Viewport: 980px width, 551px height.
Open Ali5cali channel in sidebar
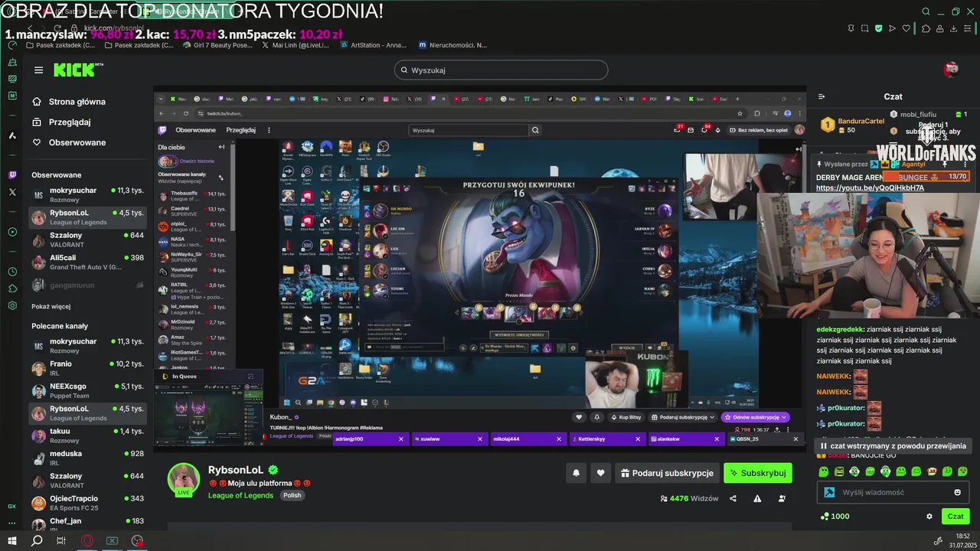[x=88, y=262]
